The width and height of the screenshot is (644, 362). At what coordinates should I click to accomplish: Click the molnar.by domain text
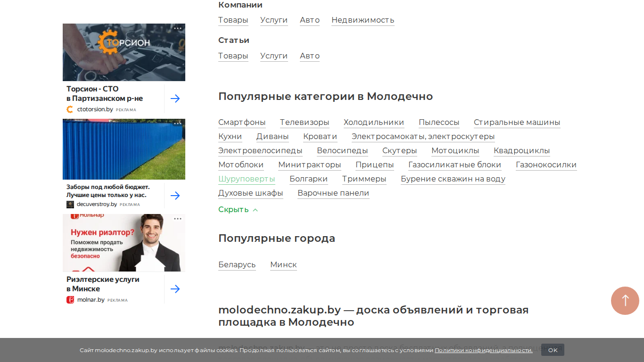(x=91, y=300)
